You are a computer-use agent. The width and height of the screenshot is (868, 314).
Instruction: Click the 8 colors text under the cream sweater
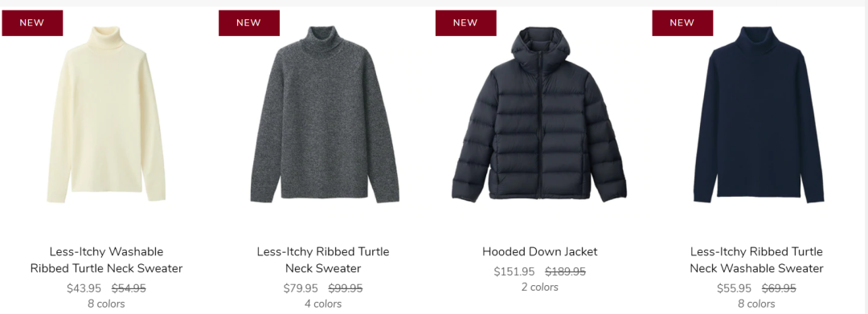tap(106, 304)
